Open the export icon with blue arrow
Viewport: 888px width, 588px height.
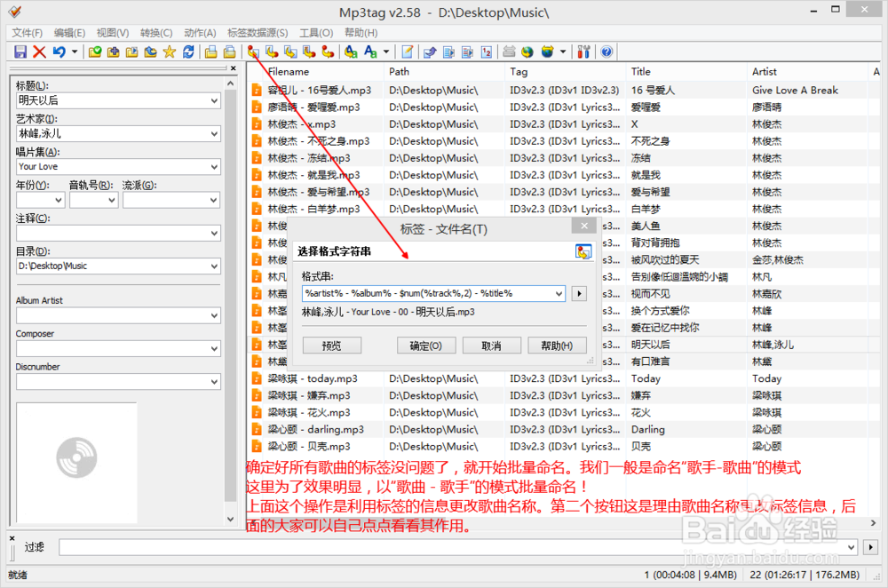coord(431,52)
